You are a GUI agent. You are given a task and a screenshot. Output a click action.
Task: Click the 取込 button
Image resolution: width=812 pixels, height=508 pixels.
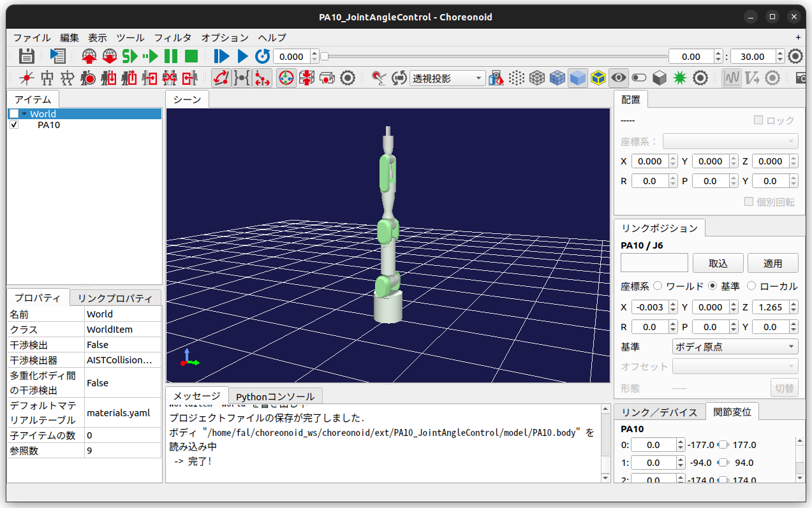click(718, 263)
